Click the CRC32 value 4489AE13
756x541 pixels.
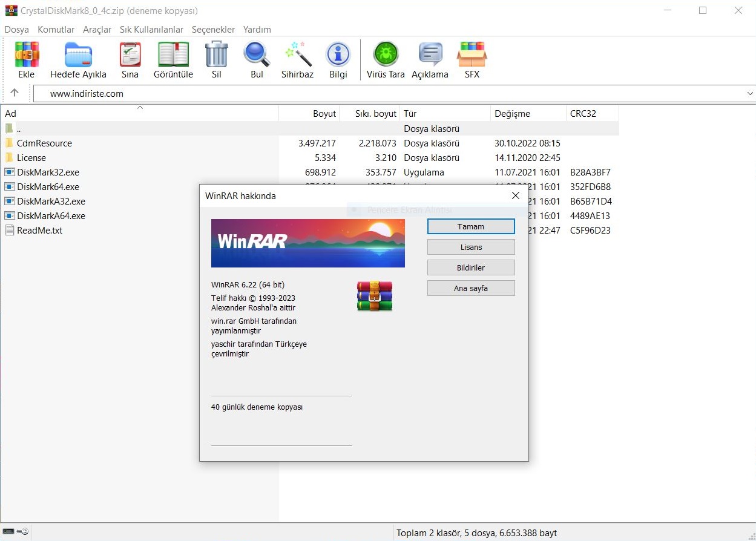point(590,216)
